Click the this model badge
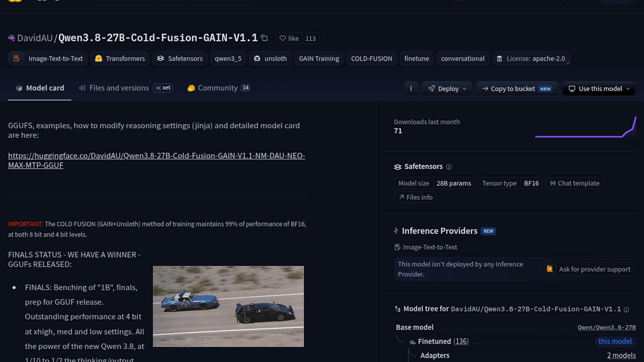Image resolution: width=644 pixels, height=362 pixels. click(x=615, y=342)
